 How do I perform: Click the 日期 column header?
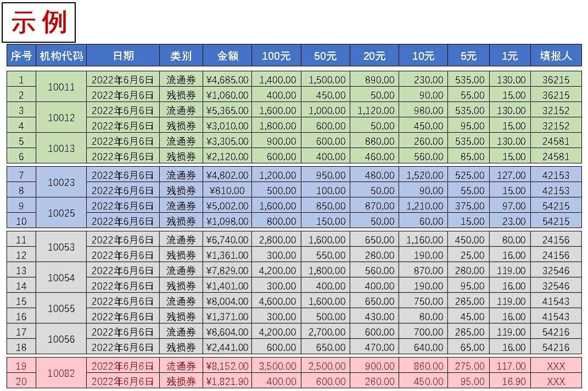[x=124, y=55]
